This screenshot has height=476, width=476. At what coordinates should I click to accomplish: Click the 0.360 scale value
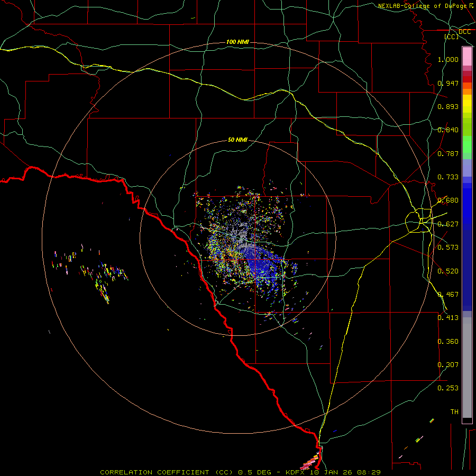448,342
